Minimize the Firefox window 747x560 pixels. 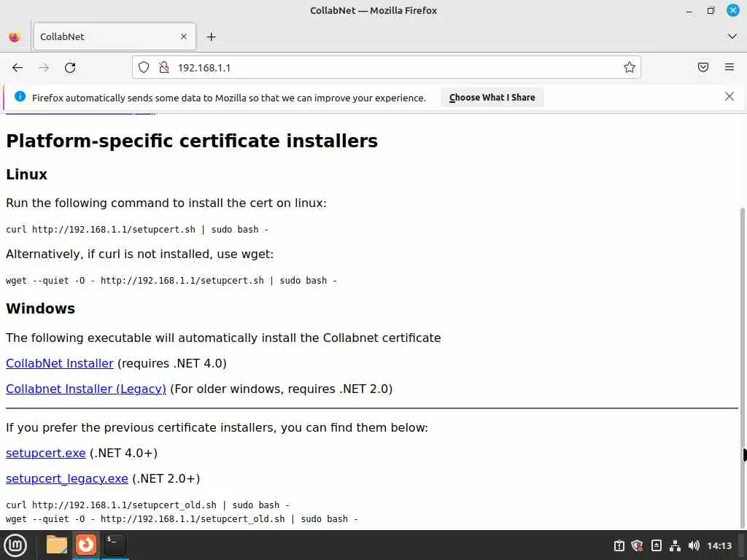(x=689, y=10)
